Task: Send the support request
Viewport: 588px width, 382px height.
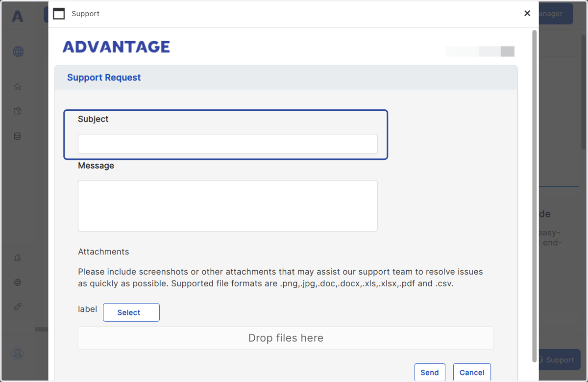Action: (x=430, y=372)
